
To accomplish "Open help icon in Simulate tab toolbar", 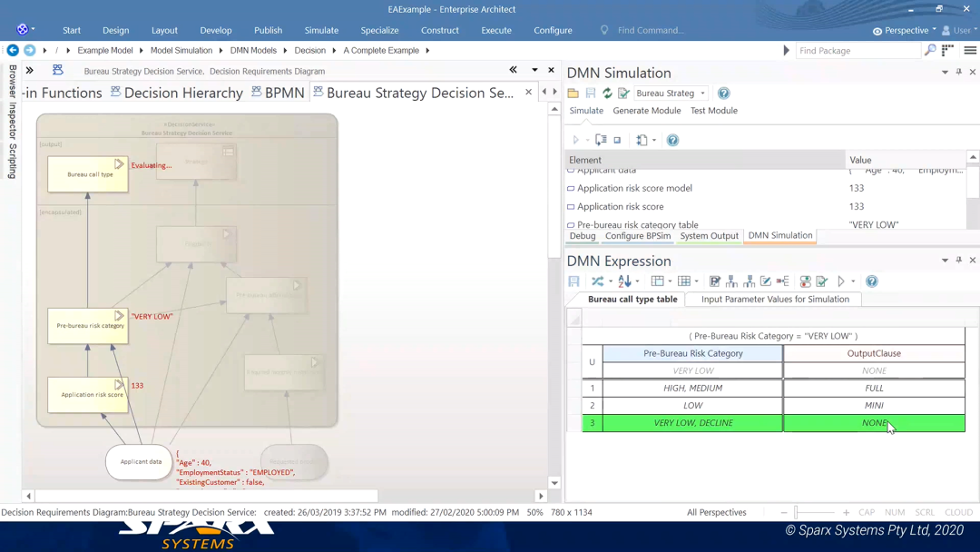I will [x=672, y=140].
